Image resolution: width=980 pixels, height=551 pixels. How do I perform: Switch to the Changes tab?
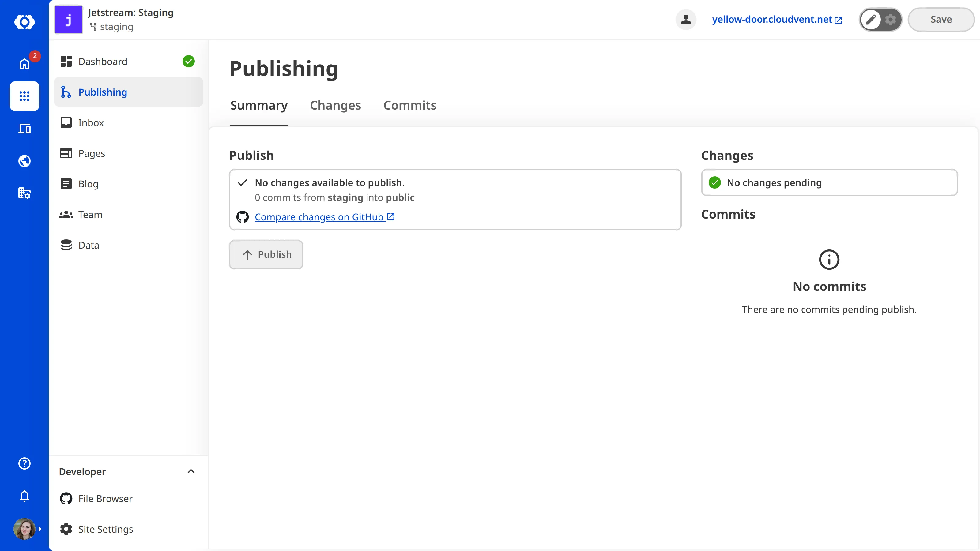coord(335,105)
